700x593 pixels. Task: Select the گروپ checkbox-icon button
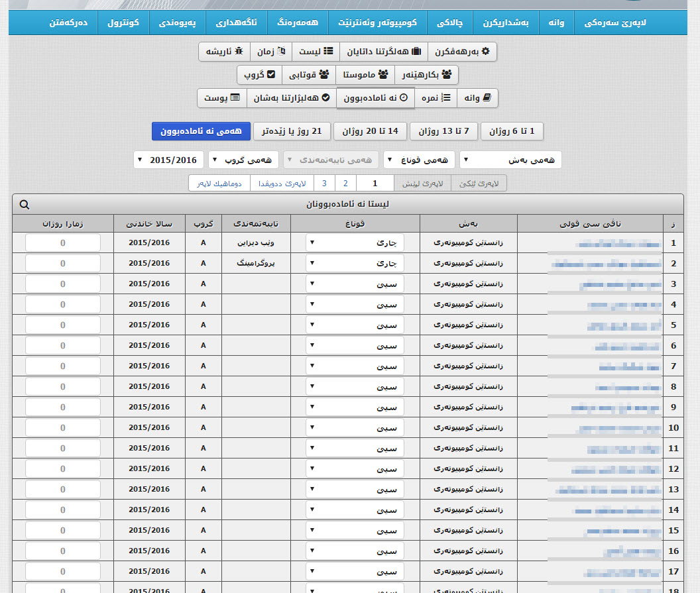pos(260,75)
